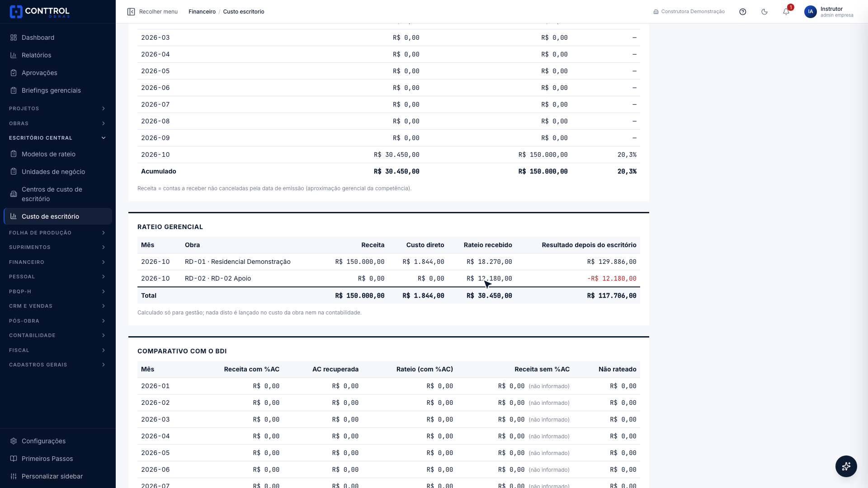Click the Custo de escritório chart icon
Screen dimensions: 868x488
pos(14,216)
